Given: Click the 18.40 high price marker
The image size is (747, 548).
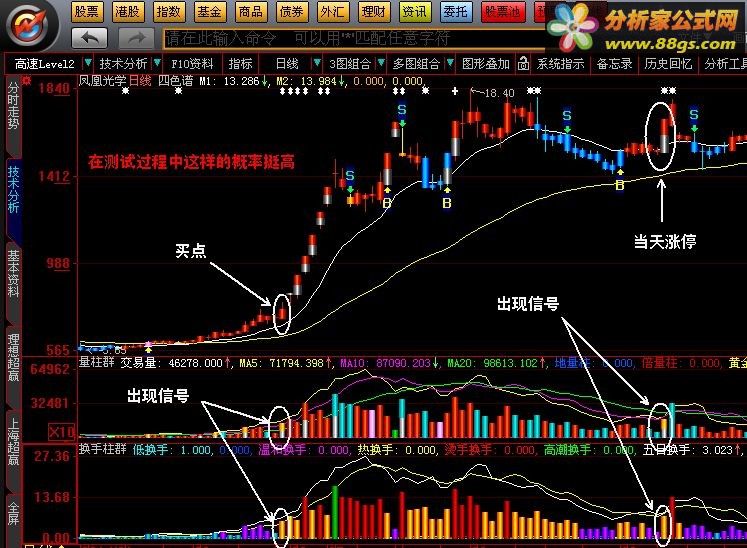Looking at the screenshot, I should click(499, 93).
